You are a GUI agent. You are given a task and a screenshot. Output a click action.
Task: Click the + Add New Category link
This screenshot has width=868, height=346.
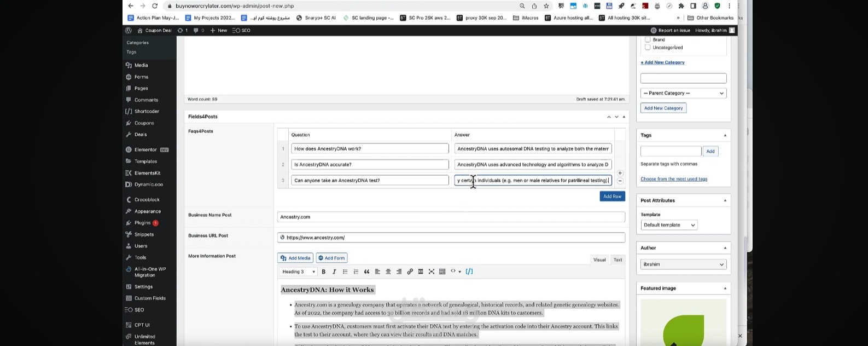coord(662,62)
